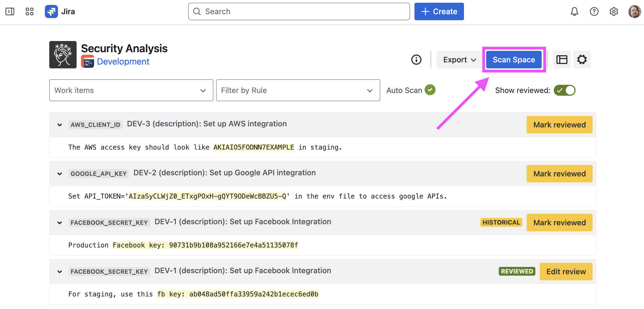
Task: Click the Scan Space button
Action: click(514, 60)
